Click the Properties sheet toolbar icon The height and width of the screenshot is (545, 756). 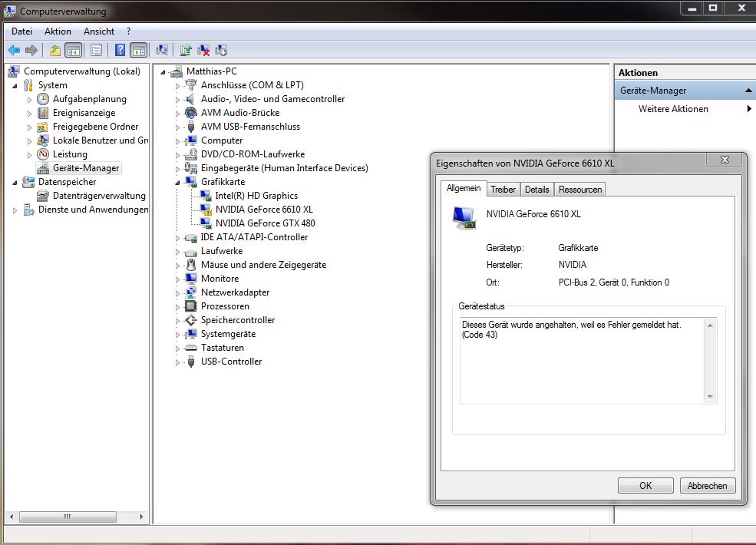(97, 50)
